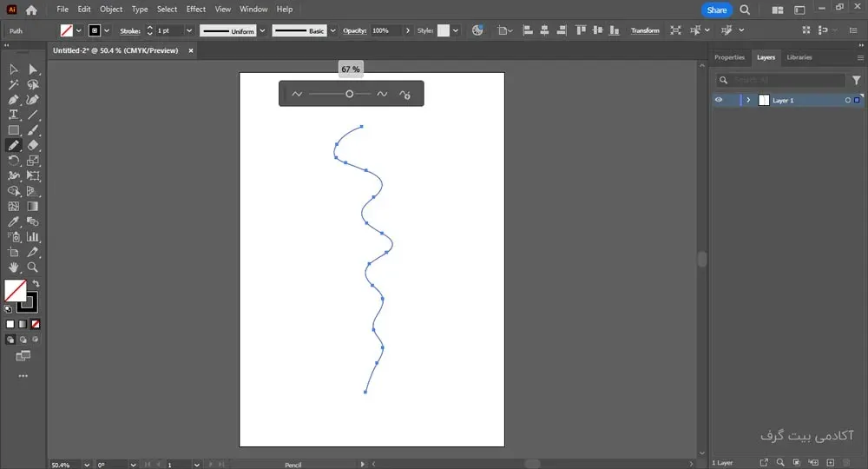Click the Stroke label link
This screenshot has width=868, height=469.
click(x=130, y=31)
